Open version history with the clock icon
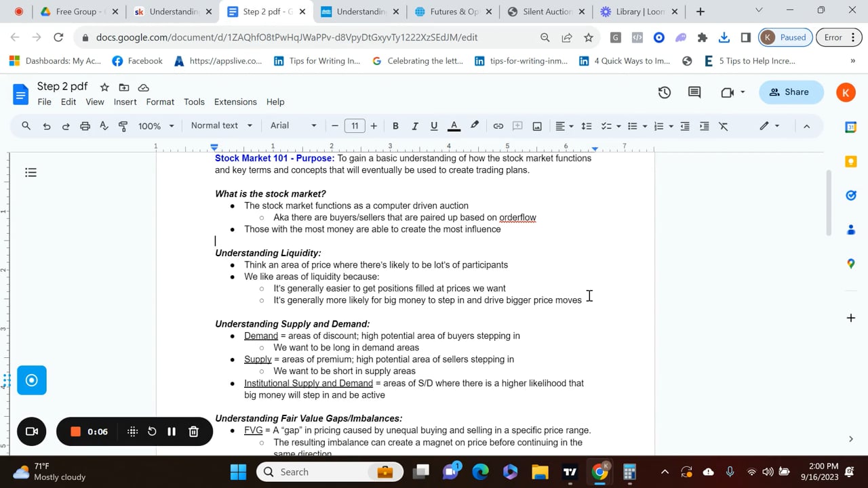 point(664,91)
